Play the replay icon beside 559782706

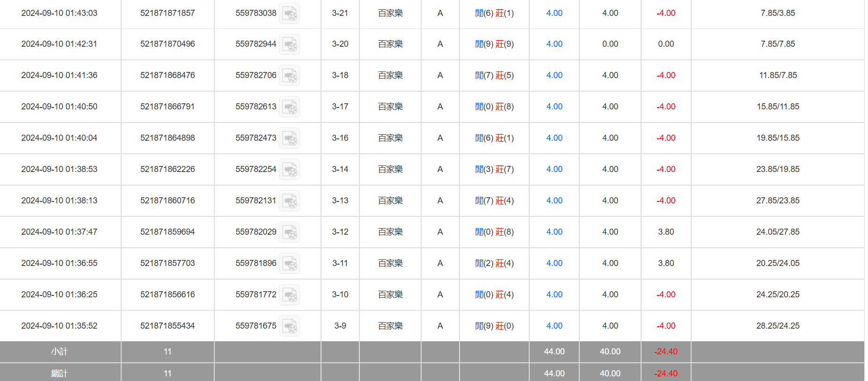pos(290,76)
